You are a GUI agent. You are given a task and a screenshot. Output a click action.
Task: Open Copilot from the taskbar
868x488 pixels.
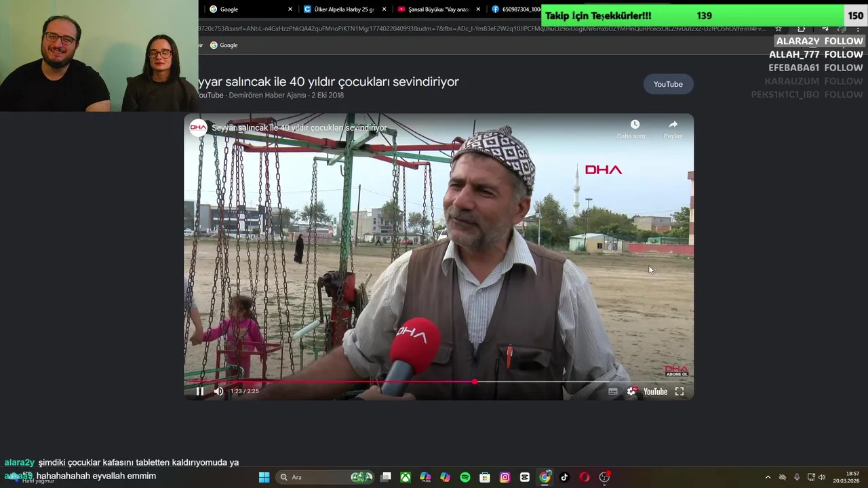click(x=445, y=477)
